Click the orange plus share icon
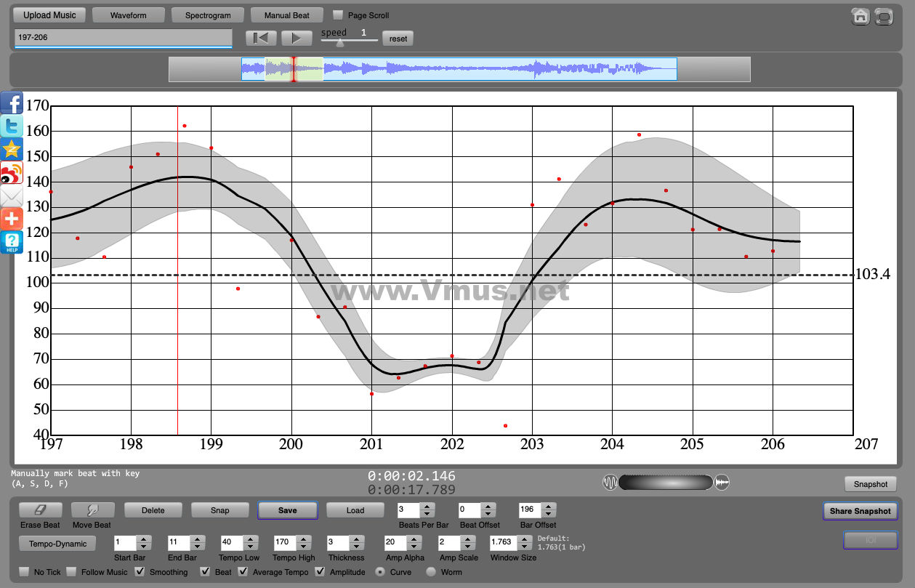Image resolution: width=915 pixels, height=588 pixels. click(12, 219)
